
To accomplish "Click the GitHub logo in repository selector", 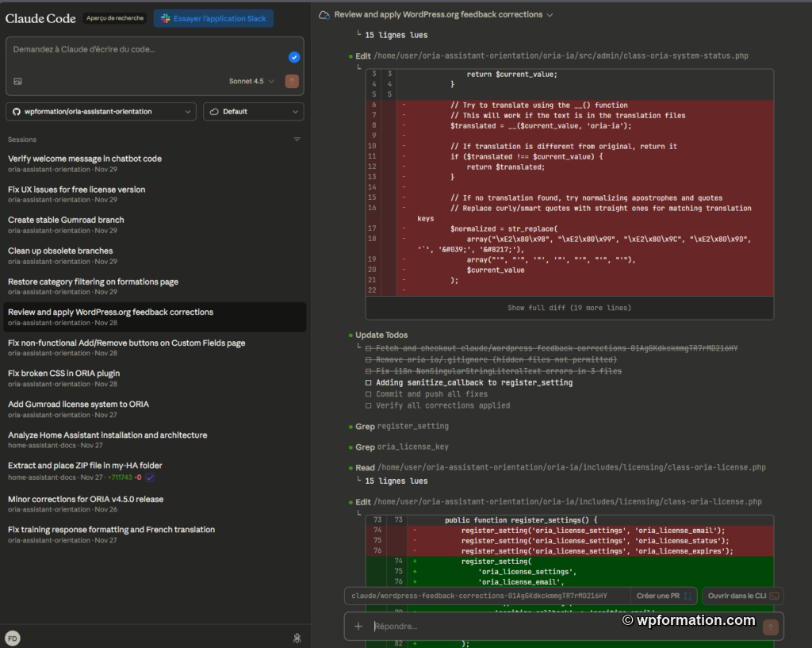I will (x=17, y=112).
